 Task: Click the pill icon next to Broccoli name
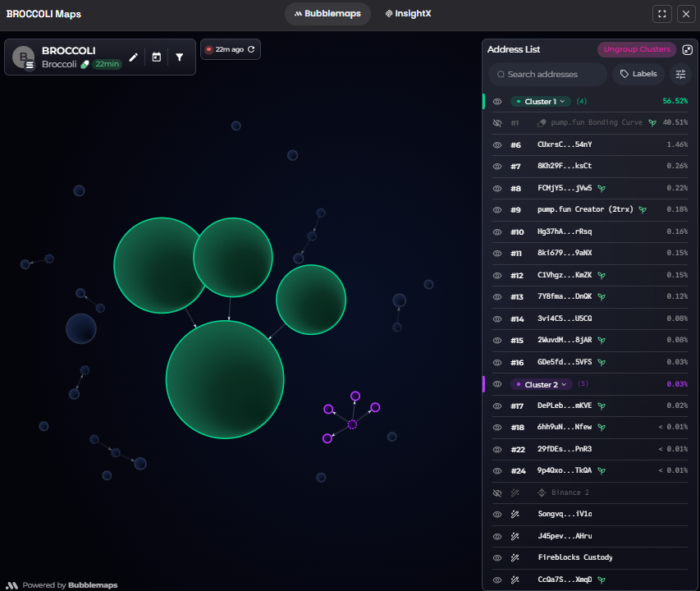click(85, 64)
